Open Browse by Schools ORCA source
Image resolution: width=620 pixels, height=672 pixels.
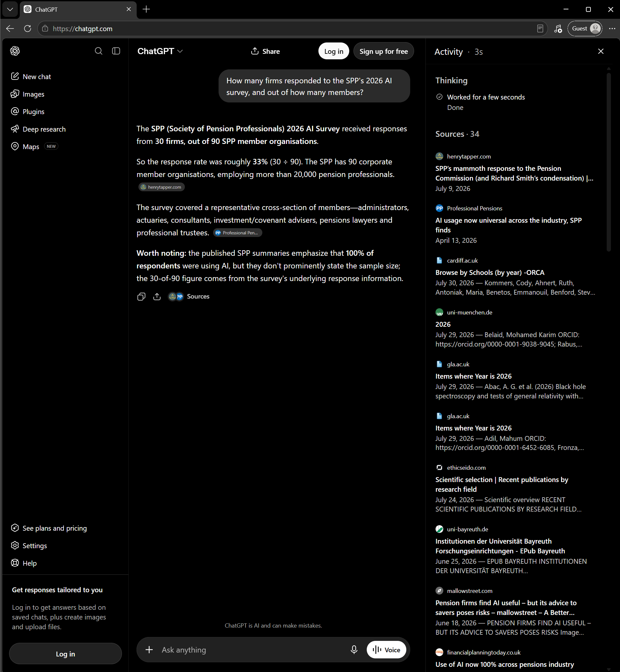pyautogui.click(x=490, y=272)
